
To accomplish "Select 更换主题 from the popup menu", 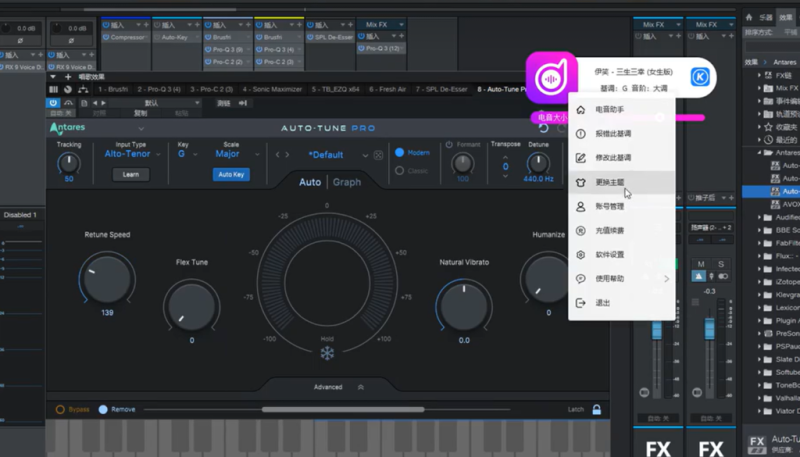I will point(622,182).
